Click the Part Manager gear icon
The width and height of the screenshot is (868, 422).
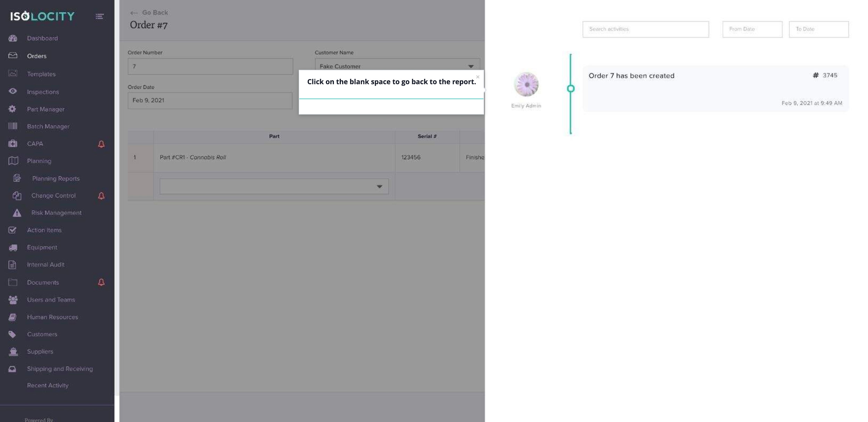click(x=12, y=109)
